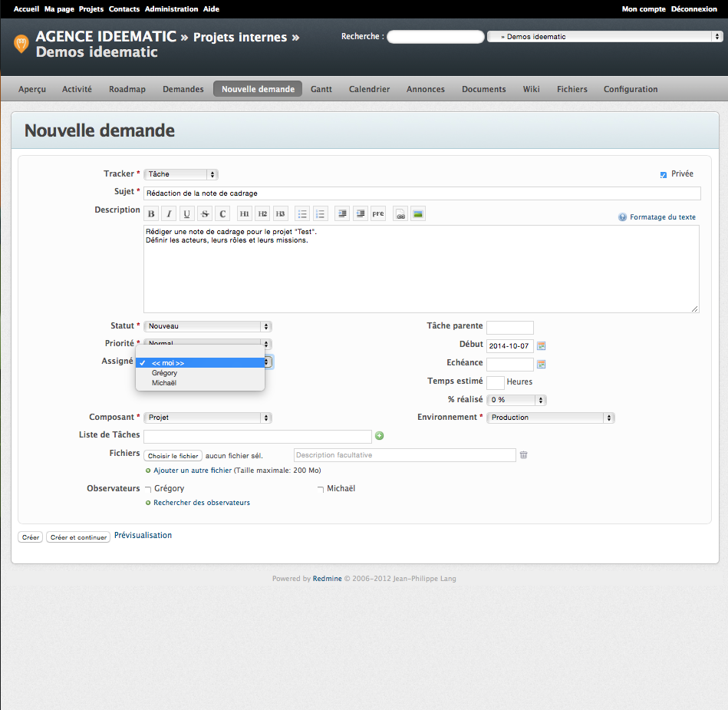Image resolution: width=728 pixels, height=710 pixels.
Task: Open the Wiki tab
Action: (x=531, y=89)
